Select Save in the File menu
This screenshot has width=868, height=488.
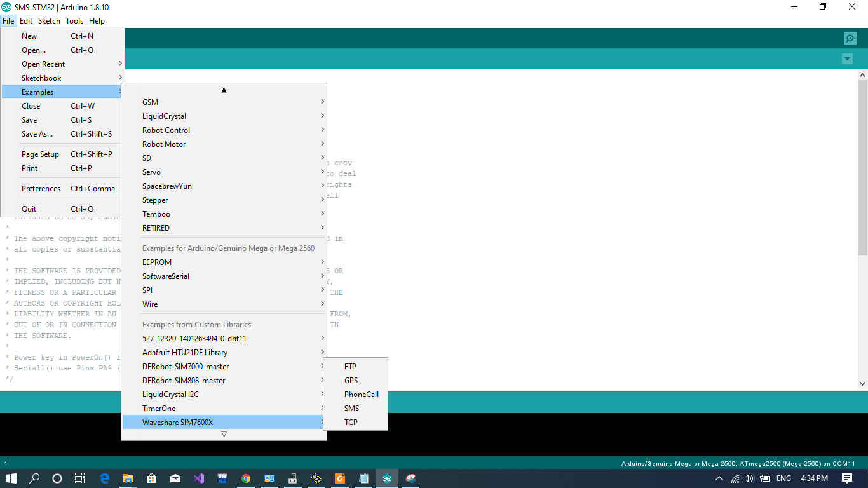(62, 120)
